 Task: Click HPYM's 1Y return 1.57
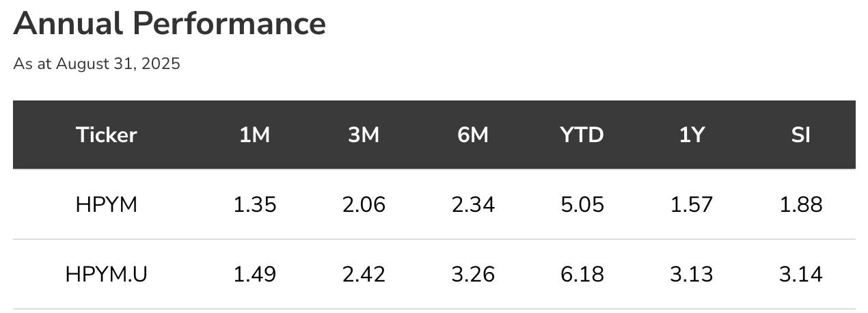pyautogui.click(x=692, y=204)
